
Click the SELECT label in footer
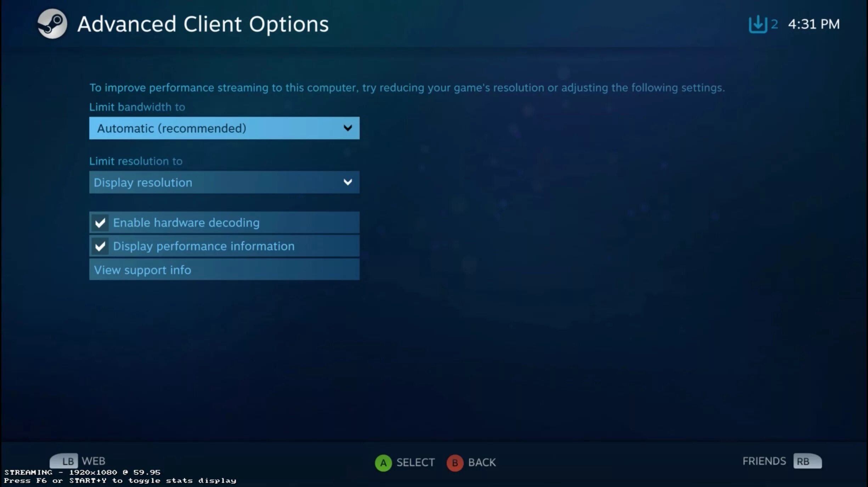(415, 463)
